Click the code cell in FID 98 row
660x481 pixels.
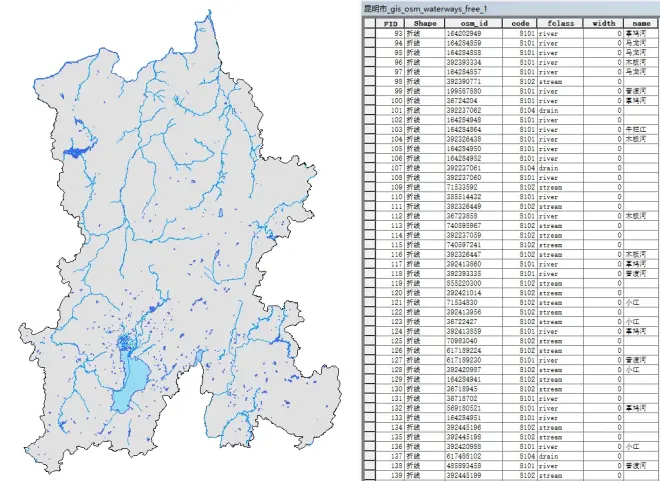coord(521,82)
